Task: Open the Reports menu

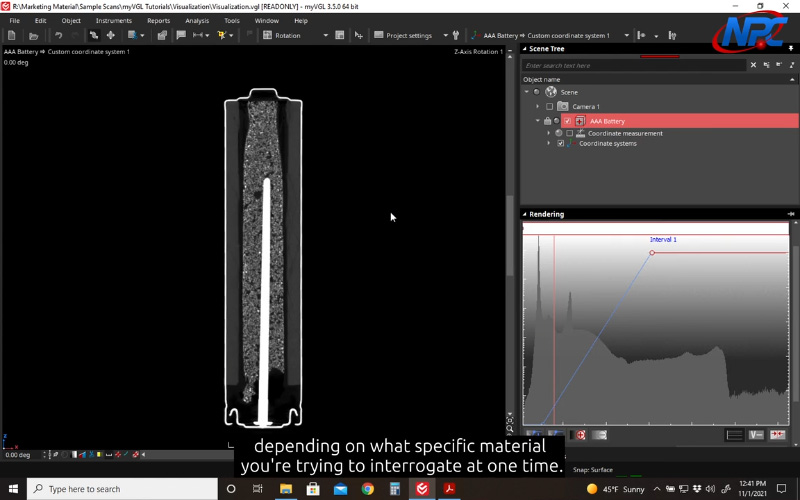Action: pos(159,20)
